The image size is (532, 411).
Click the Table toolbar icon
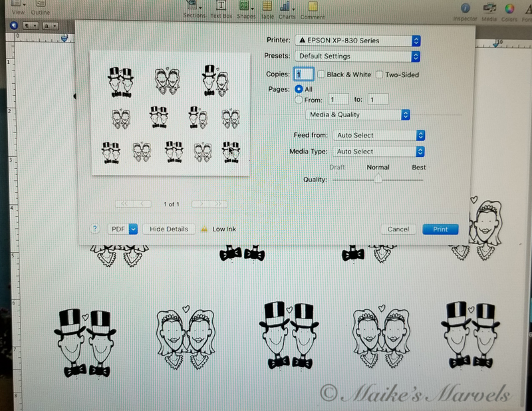coord(267,8)
